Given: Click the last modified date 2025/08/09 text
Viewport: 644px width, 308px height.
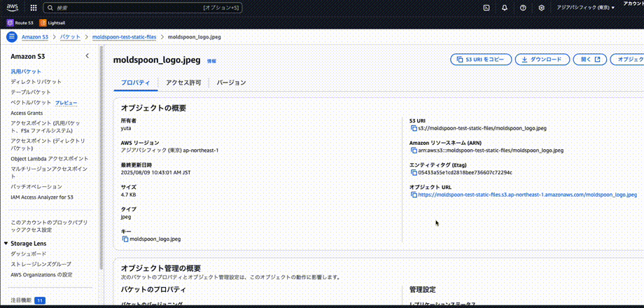Looking at the screenshot, I should pos(155,172).
